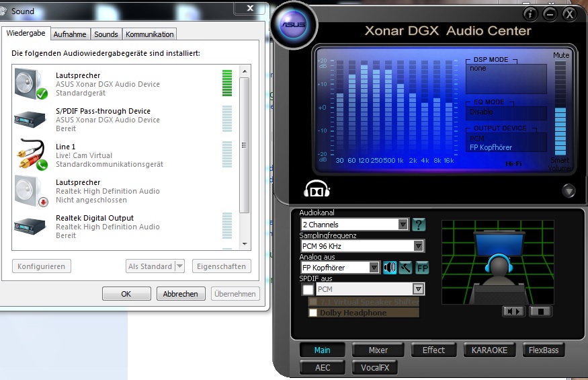
Task: Click the Mute label in the volume display
Action: coord(561,55)
